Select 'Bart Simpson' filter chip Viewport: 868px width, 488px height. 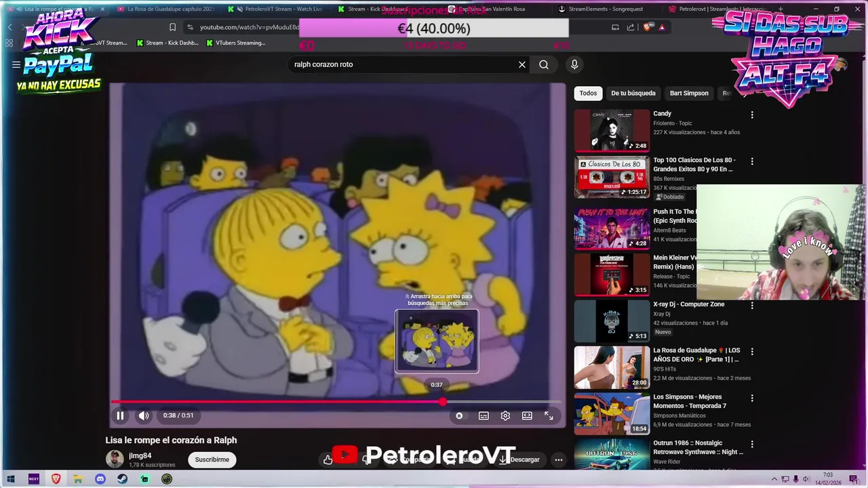[689, 93]
